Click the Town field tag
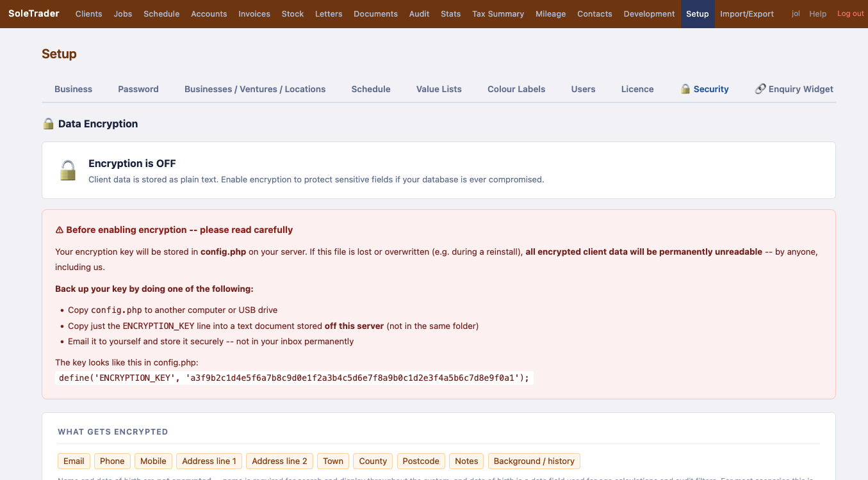Screen dimensions: 868x480 coord(333,461)
